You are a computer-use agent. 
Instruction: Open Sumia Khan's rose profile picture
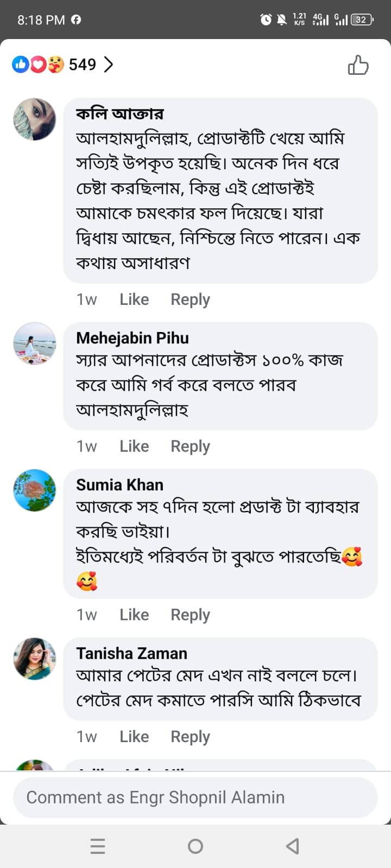click(35, 490)
